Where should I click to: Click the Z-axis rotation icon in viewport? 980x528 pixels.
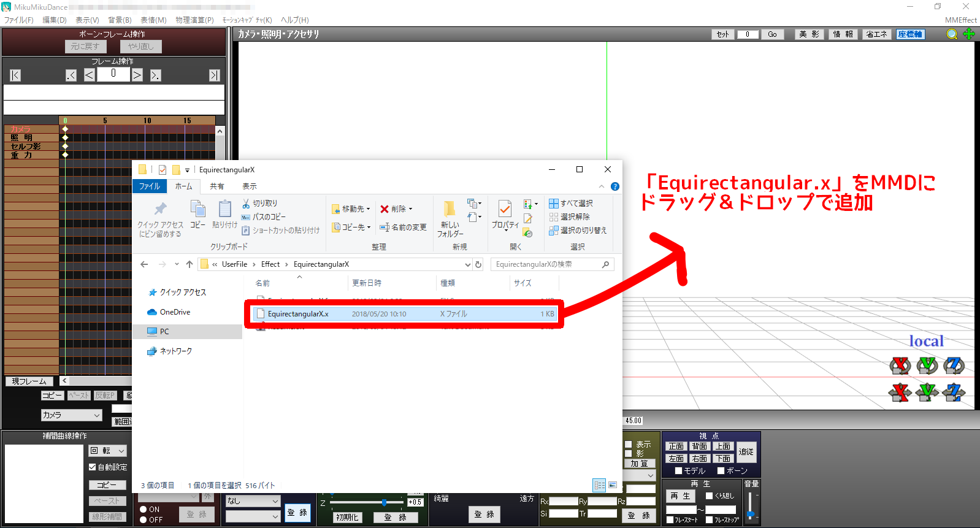(954, 366)
